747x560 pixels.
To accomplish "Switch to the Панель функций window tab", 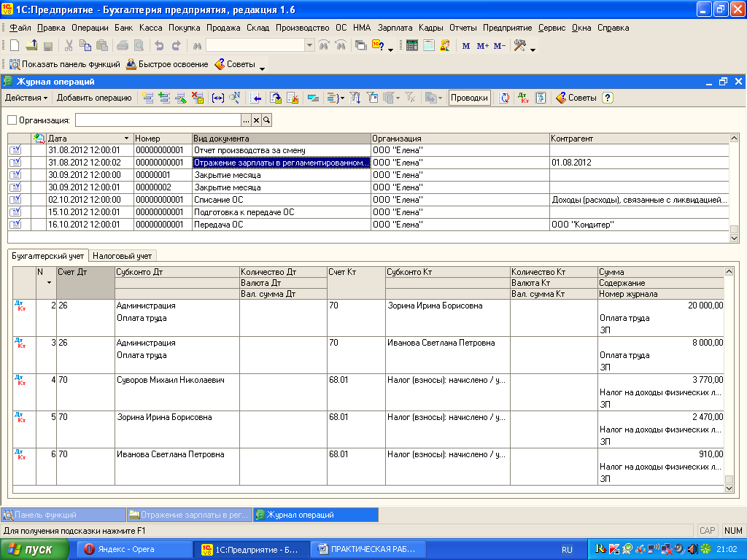I will click(x=64, y=515).
